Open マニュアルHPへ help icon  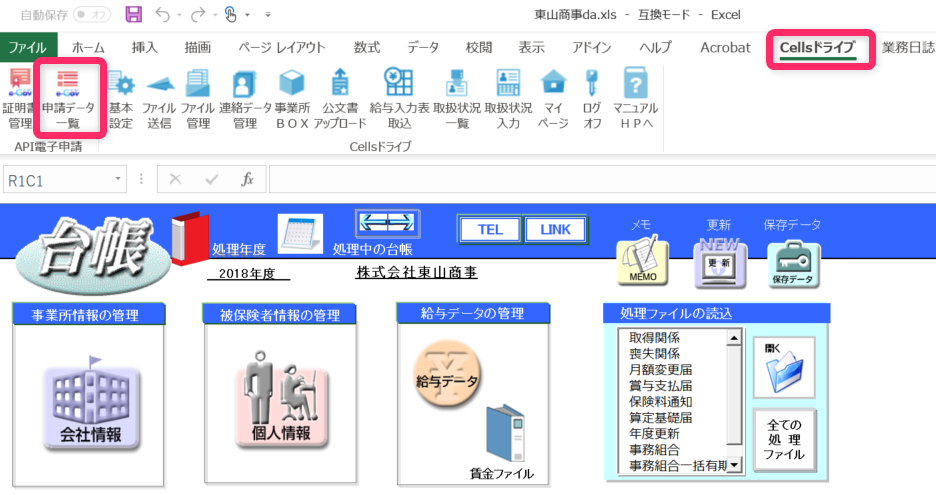(635, 99)
